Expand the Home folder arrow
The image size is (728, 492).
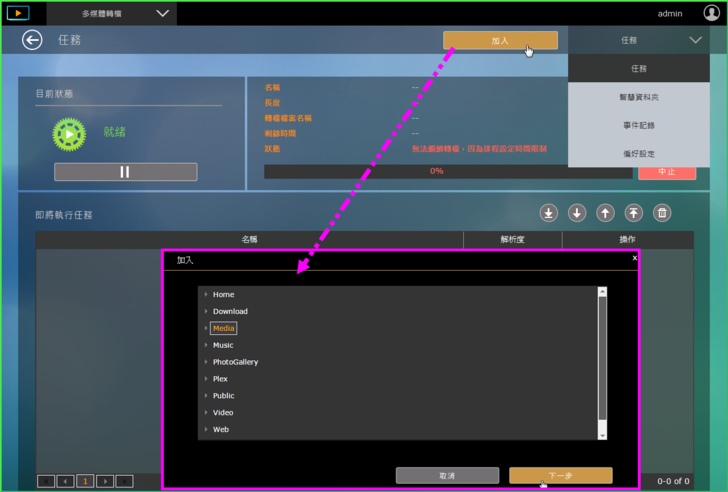coord(206,294)
